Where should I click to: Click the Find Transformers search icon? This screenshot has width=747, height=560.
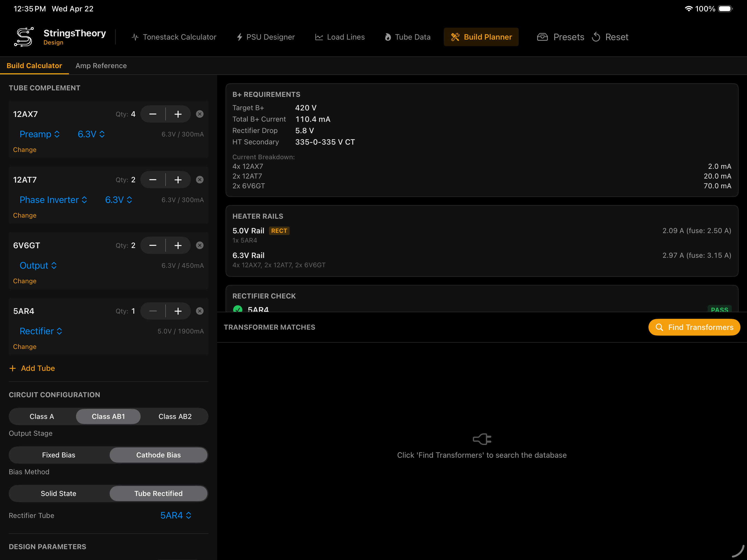pos(660,327)
